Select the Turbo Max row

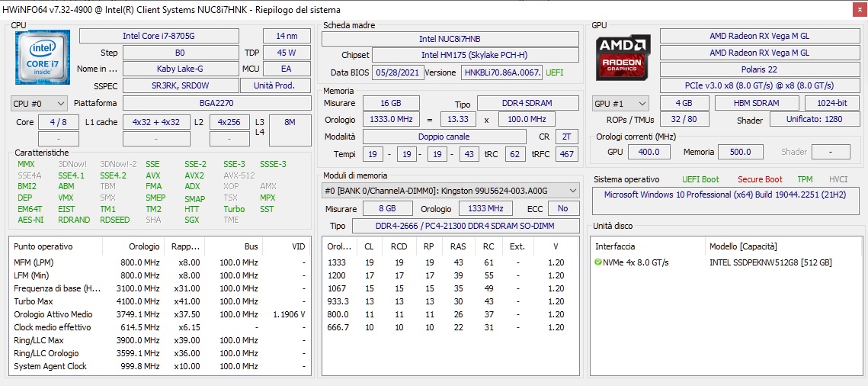pos(159,301)
